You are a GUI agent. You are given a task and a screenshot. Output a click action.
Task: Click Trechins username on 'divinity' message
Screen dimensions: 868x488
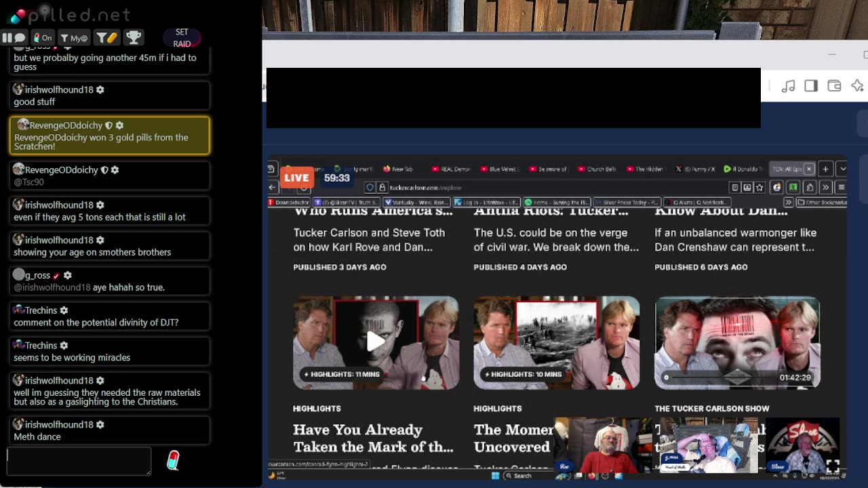coord(41,310)
